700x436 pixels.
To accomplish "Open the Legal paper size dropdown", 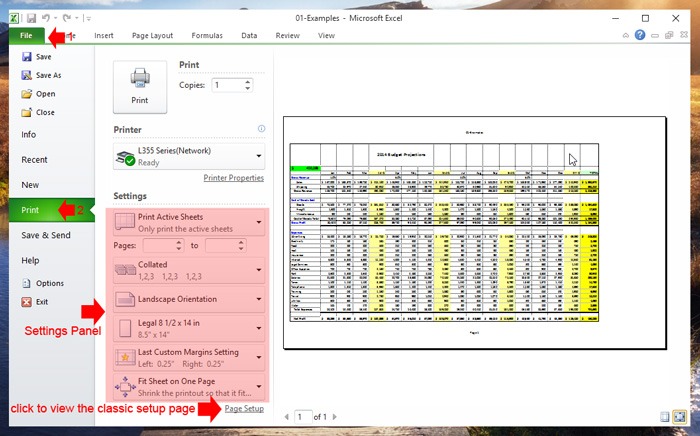I will tap(189, 328).
